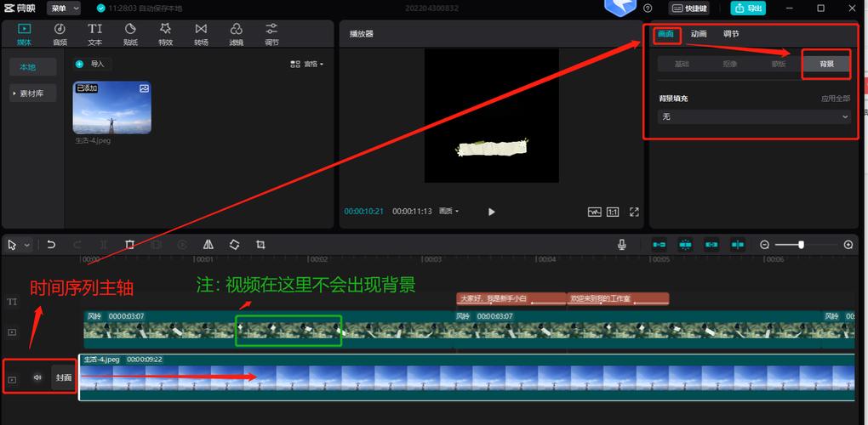Click the timeline zoom slider handle
The height and width of the screenshot is (425, 868).
(801, 244)
